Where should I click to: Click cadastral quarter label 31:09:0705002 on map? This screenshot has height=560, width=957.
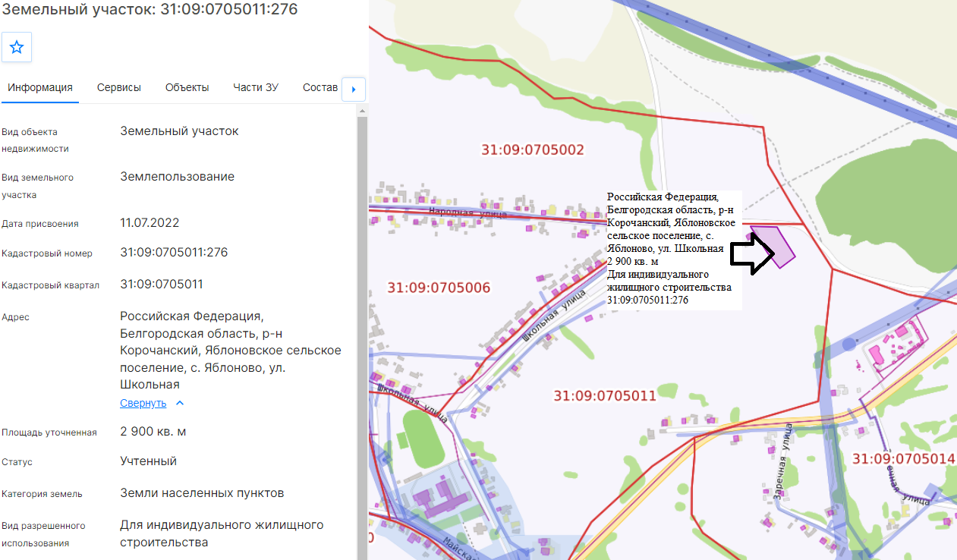(x=533, y=149)
